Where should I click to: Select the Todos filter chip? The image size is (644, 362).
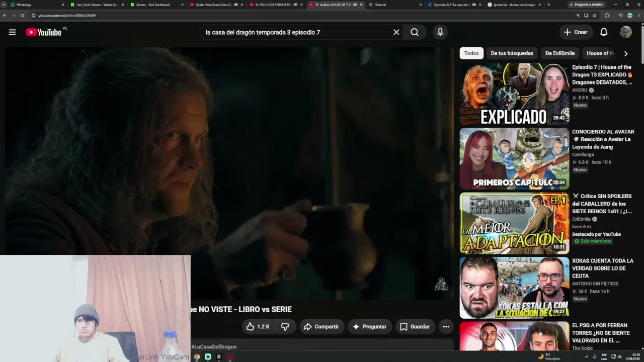(x=471, y=53)
